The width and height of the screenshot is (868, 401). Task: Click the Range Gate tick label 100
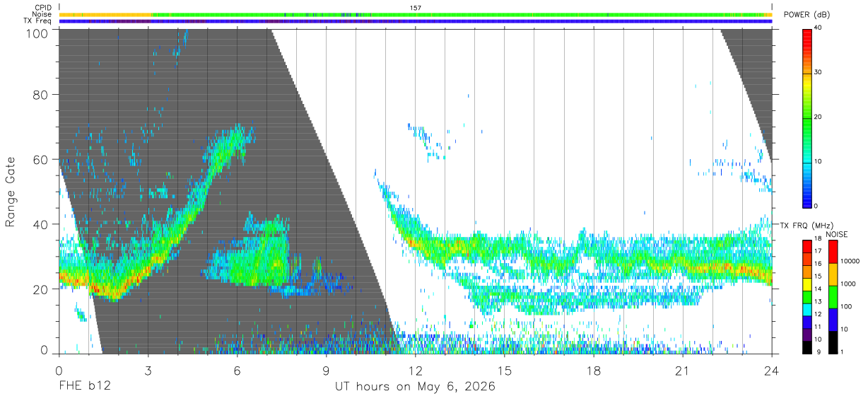pyautogui.click(x=35, y=33)
